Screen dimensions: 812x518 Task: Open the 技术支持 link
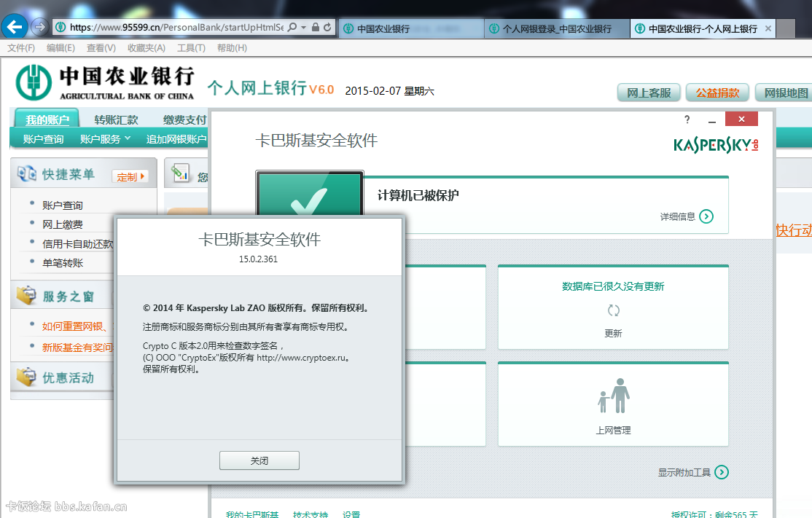point(311,514)
